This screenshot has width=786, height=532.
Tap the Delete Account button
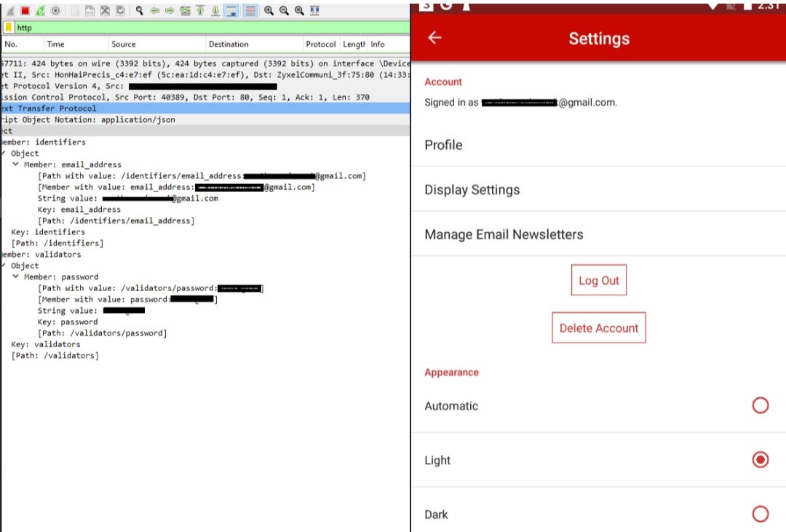pos(598,327)
